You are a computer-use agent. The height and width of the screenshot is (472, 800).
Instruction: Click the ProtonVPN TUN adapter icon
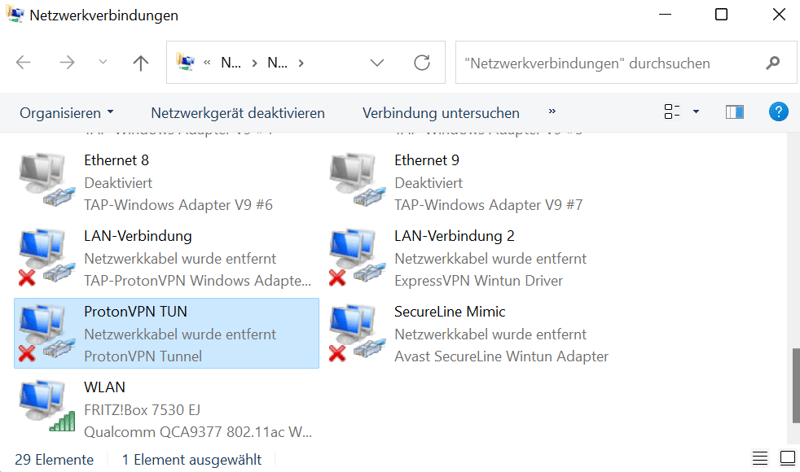point(48,334)
